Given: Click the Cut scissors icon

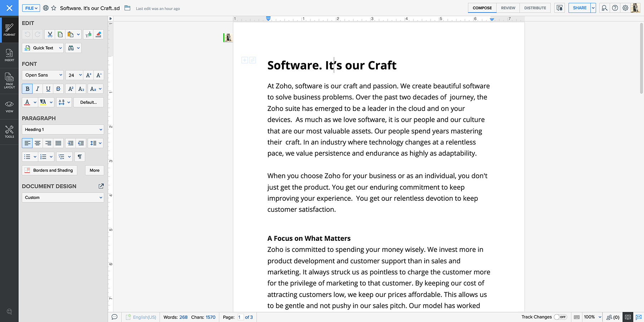Looking at the screenshot, I should click(50, 34).
